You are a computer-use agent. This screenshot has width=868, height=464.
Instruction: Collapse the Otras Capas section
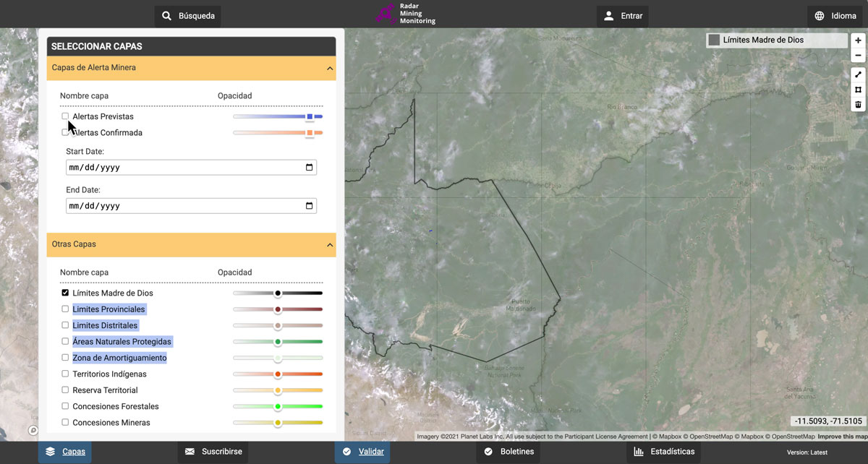pyautogui.click(x=330, y=244)
